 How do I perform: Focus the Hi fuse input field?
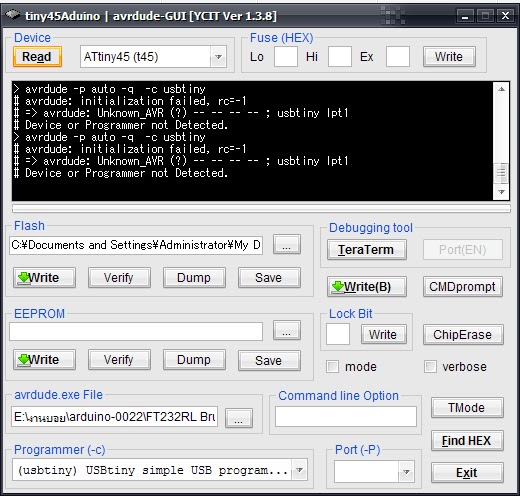[x=340, y=57]
